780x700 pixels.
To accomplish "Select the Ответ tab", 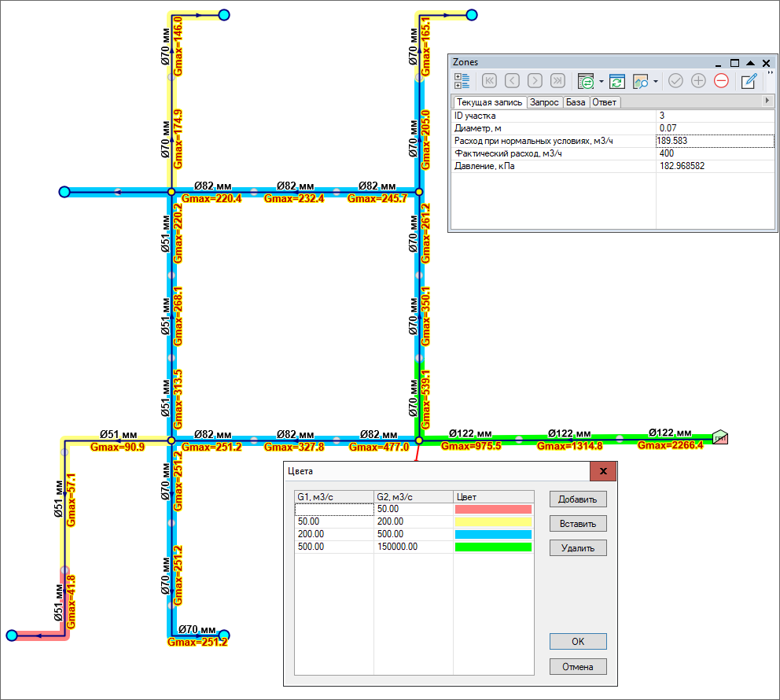I will click(x=605, y=102).
